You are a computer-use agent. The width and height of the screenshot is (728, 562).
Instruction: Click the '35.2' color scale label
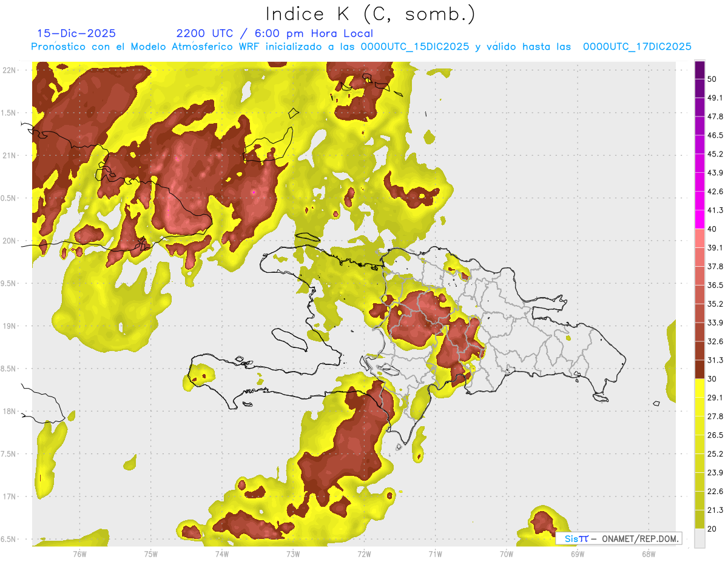715,304
